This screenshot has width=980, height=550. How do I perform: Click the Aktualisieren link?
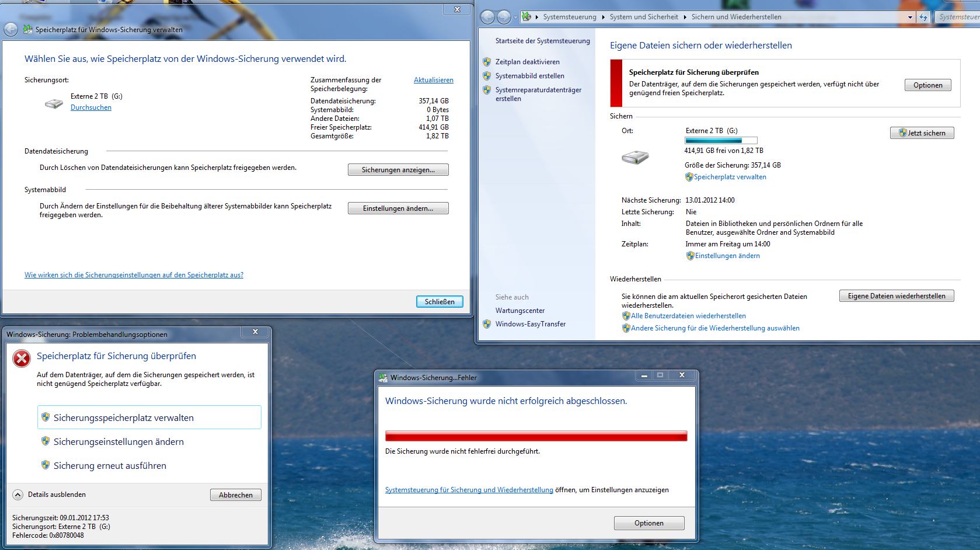tap(434, 80)
